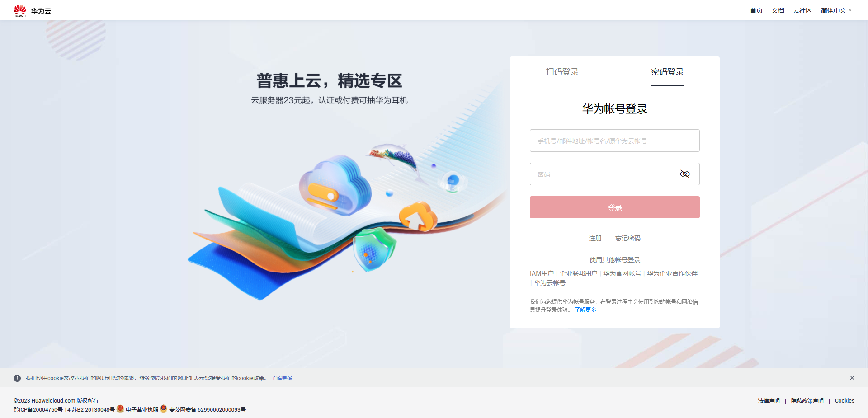Open cookie policy 了解更多 link
The image size is (868, 418).
(282, 378)
